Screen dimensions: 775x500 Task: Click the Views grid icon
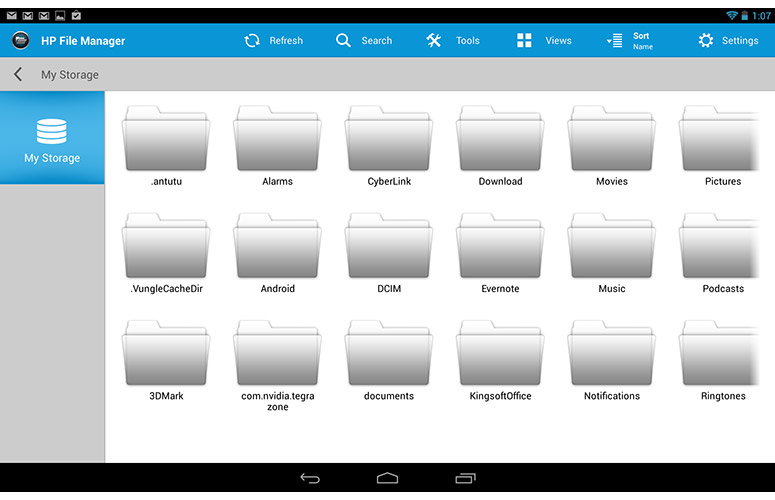(524, 41)
